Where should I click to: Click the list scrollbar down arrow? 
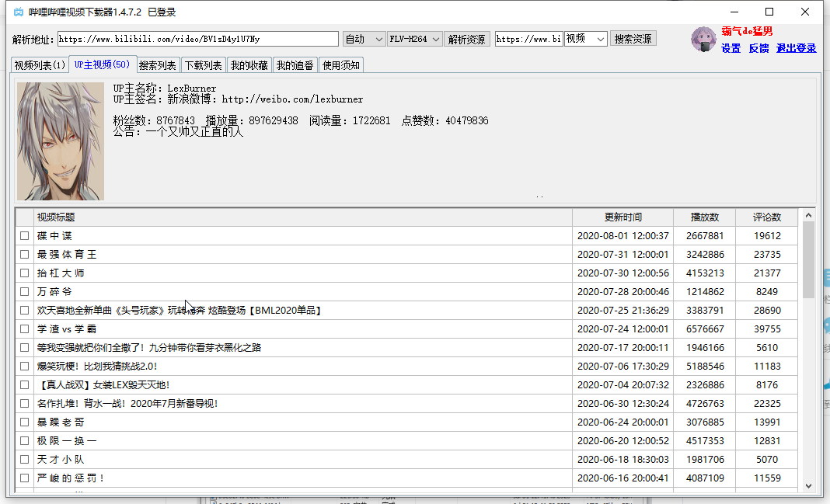point(808,485)
